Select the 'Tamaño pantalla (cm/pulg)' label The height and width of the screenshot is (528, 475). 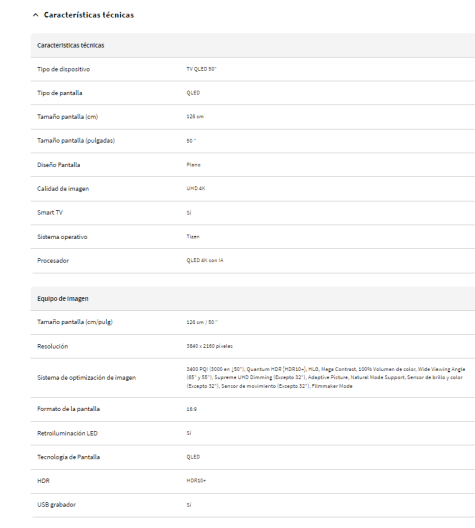point(75,322)
